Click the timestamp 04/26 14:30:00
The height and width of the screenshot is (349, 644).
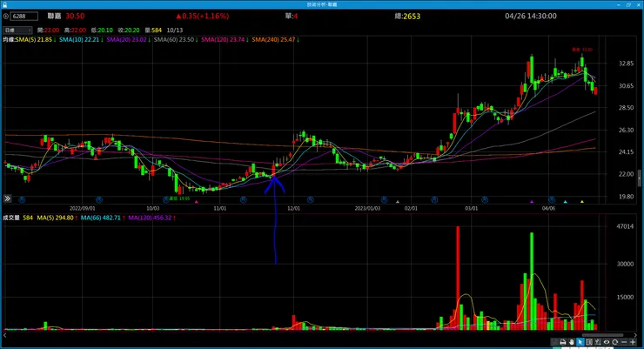[531, 16]
